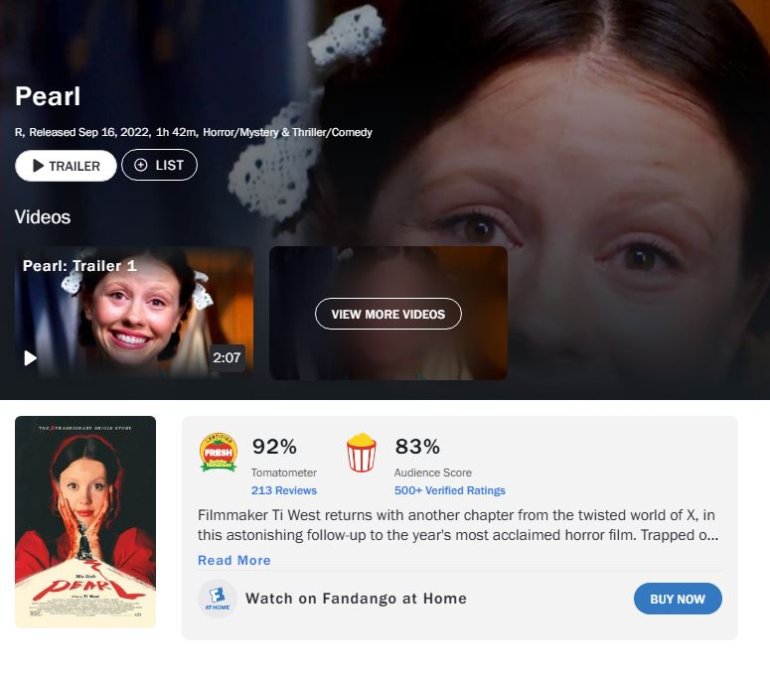Click the Pearl: Trailer 1 title text

pyautogui.click(x=80, y=266)
